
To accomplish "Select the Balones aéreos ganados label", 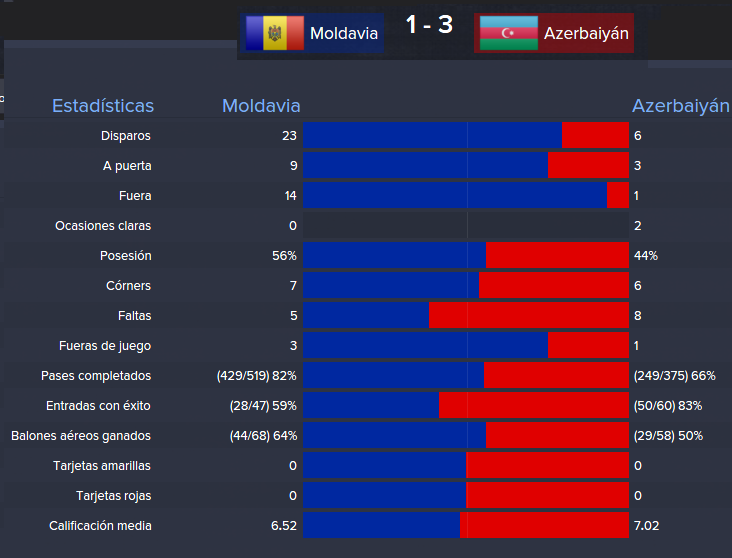I will (81, 436).
